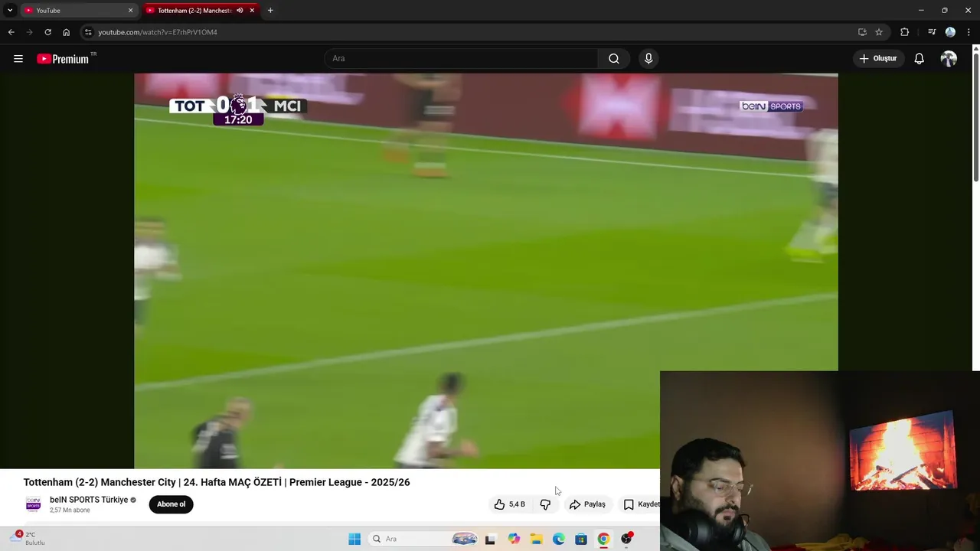Viewport: 980px width, 551px height.
Task: Go to browser home page icon
Action: click(67, 32)
